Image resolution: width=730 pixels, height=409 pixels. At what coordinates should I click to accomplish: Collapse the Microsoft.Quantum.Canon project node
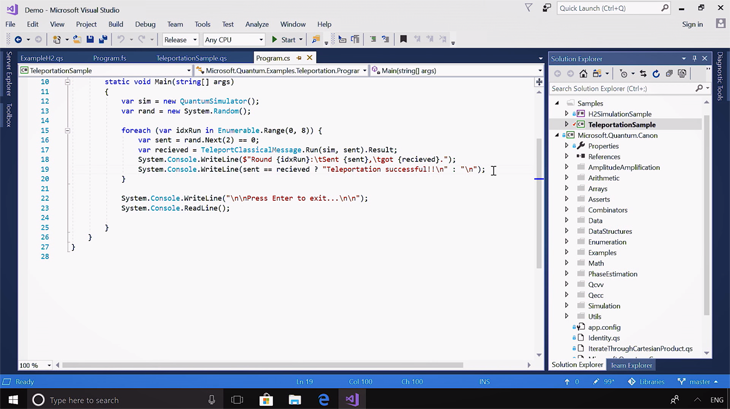click(x=557, y=135)
